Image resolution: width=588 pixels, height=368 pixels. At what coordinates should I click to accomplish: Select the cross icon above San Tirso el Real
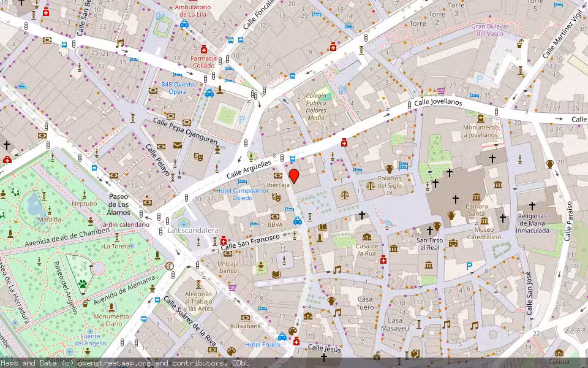point(430,230)
